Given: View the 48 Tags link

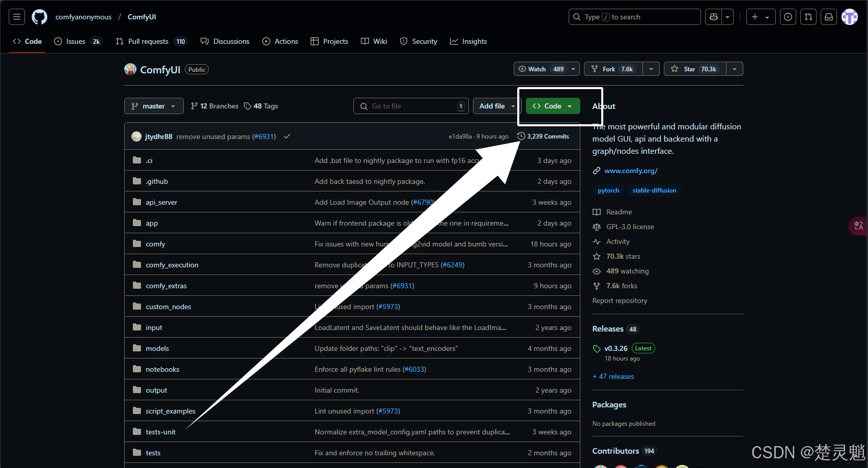Looking at the screenshot, I should click(261, 106).
